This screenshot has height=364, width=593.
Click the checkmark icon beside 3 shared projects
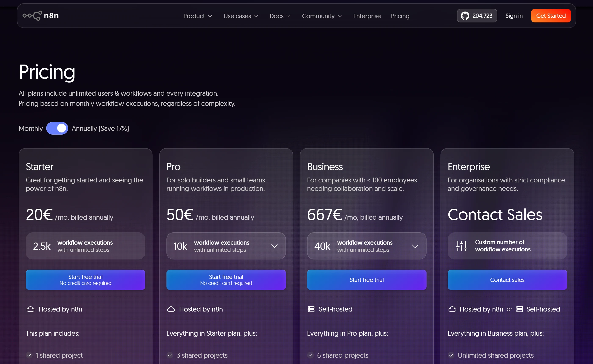[x=170, y=355]
